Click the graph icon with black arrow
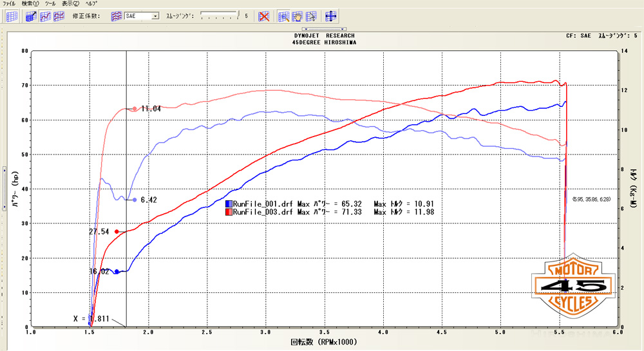Screen dimensions: 644x351 click(x=32, y=16)
